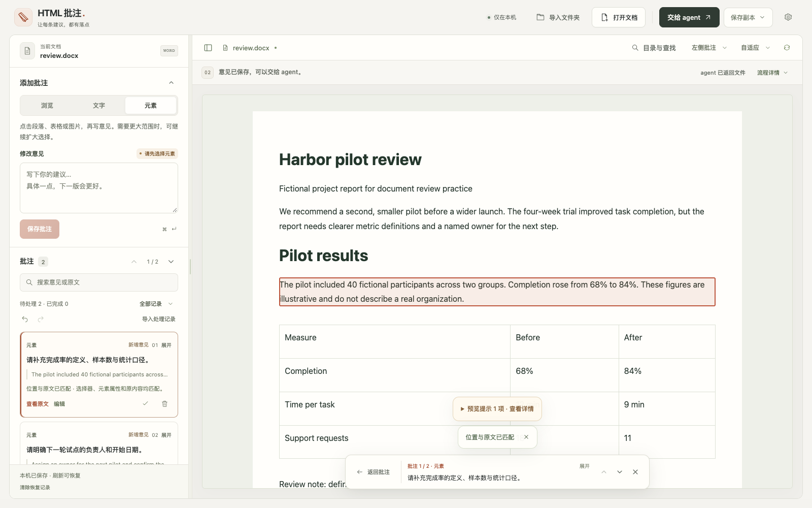Click the 查看原文 link in annotation 01
Viewport: 812px width, 508px height.
coord(38,404)
